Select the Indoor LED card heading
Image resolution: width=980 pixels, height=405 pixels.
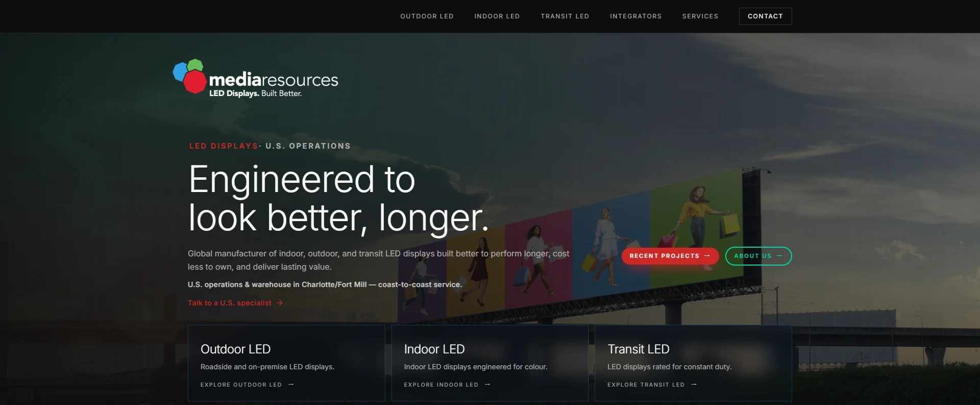click(434, 349)
